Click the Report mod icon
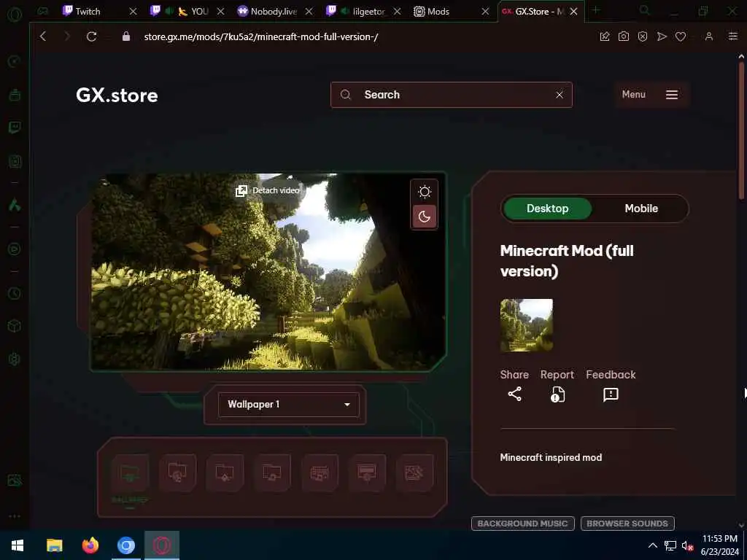This screenshot has width=747, height=560. [557, 394]
